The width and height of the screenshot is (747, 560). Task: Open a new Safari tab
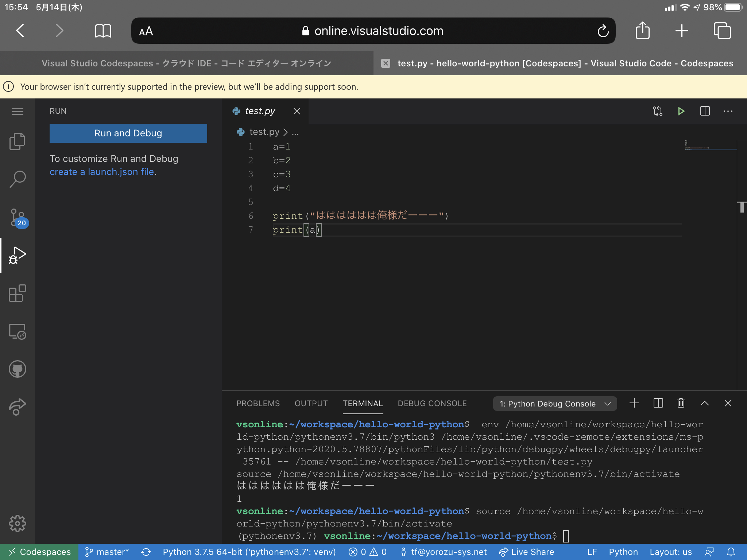pyautogui.click(x=682, y=31)
